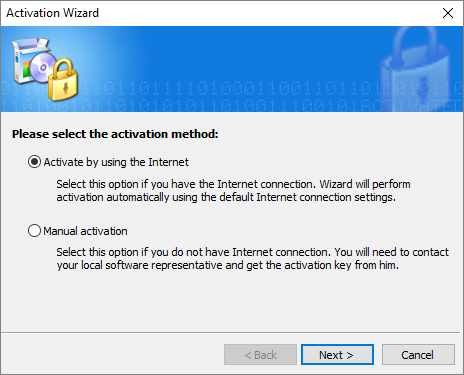Click the horizontal separator above the buttons
Viewport: 464px width, 375px height.
pyautogui.click(x=231, y=332)
